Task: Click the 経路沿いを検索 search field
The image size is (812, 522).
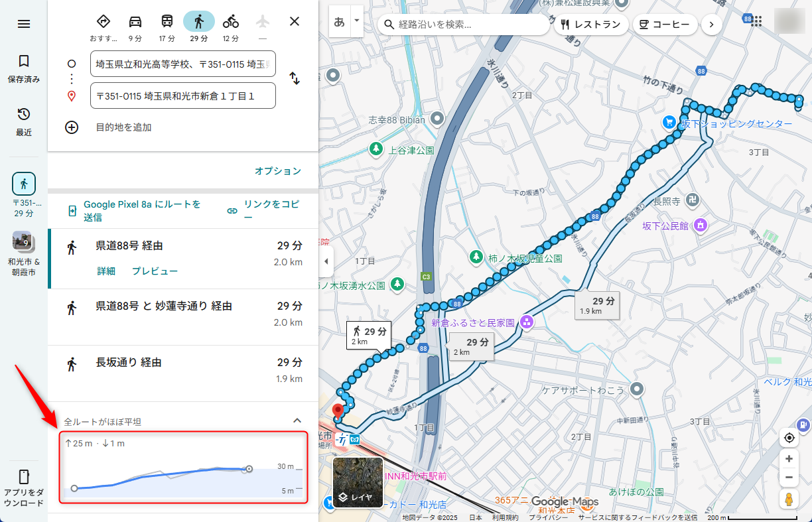Action: (x=464, y=24)
